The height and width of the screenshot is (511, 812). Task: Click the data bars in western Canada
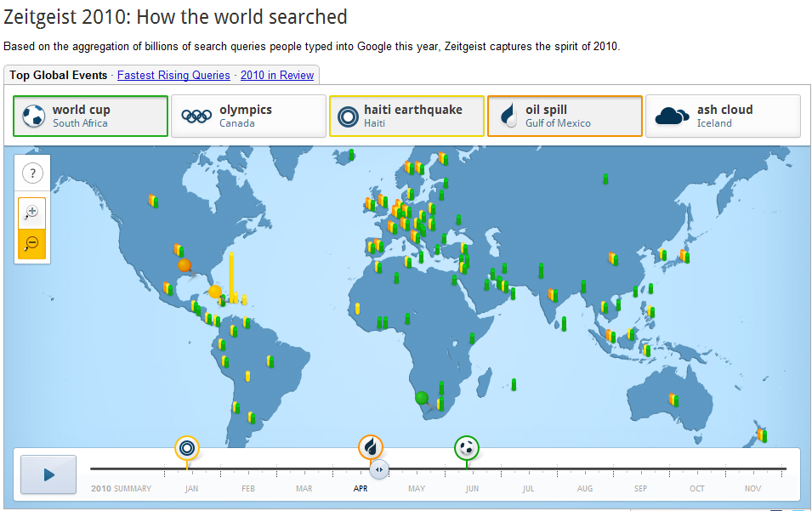153,201
